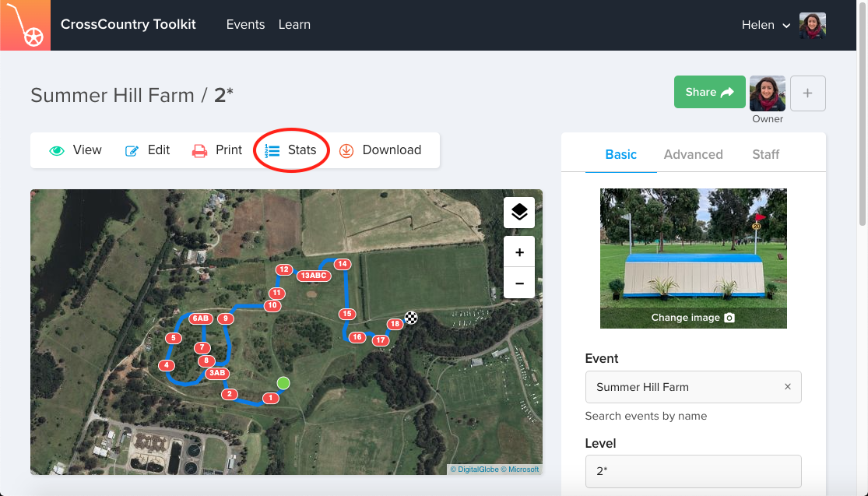Click the checkered finish flag marker
This screenshot has height=496, width=868.
[x=411, y=318]
